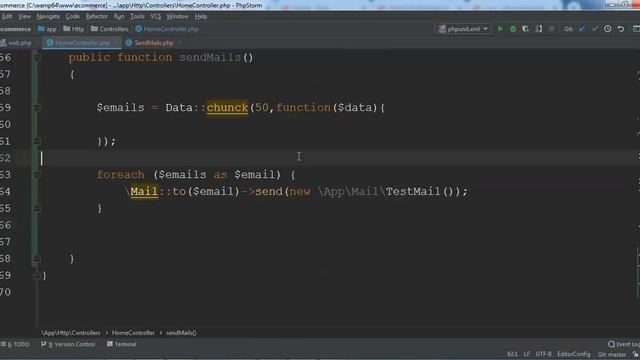Click the profiler icon next to coverage
Viewport: 640px width, 360px height.
[x=539, y=29]
